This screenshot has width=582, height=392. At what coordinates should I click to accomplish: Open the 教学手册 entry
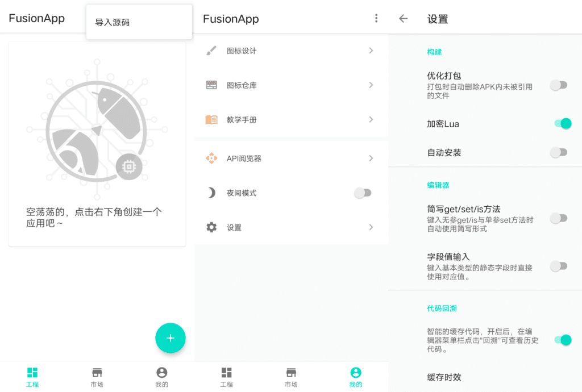(291, 120)
